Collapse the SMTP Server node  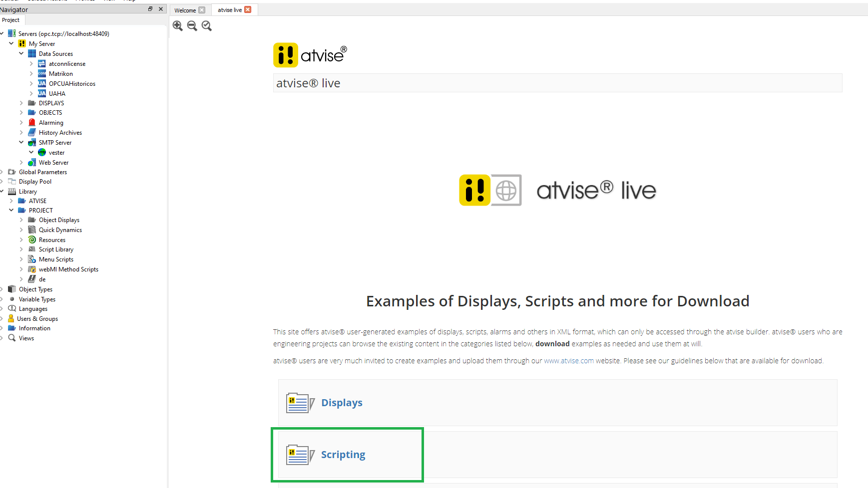tap(21, 142)
